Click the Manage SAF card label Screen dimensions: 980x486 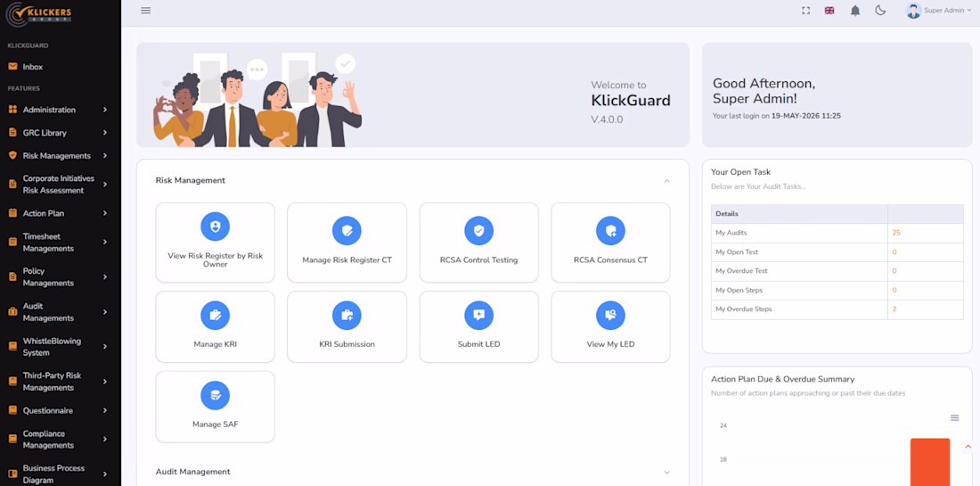pyautogui.click(x=215, y=424)
